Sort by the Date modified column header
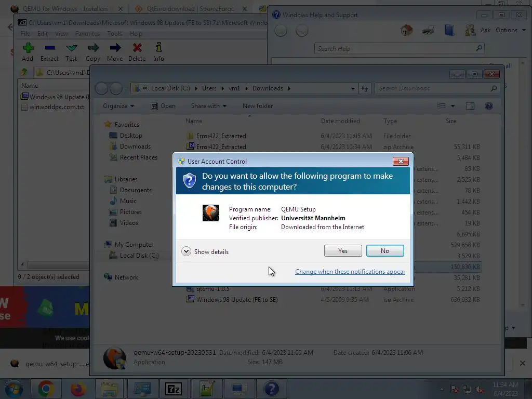Image resolution: width=532 pixels, height=399 pixels. pos(340,121)
